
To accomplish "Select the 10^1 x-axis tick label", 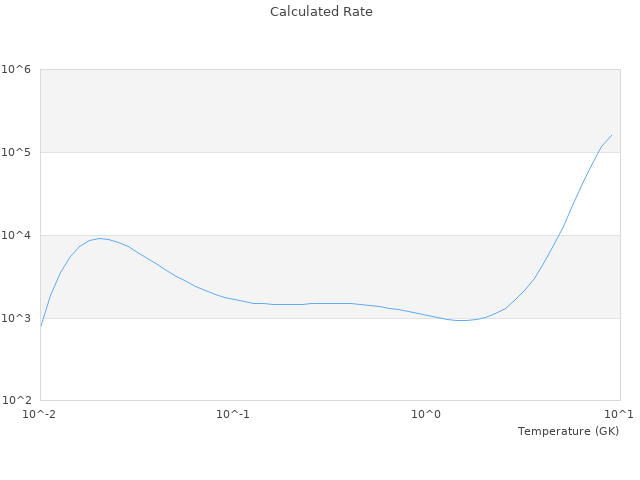I will coord(620,414).
